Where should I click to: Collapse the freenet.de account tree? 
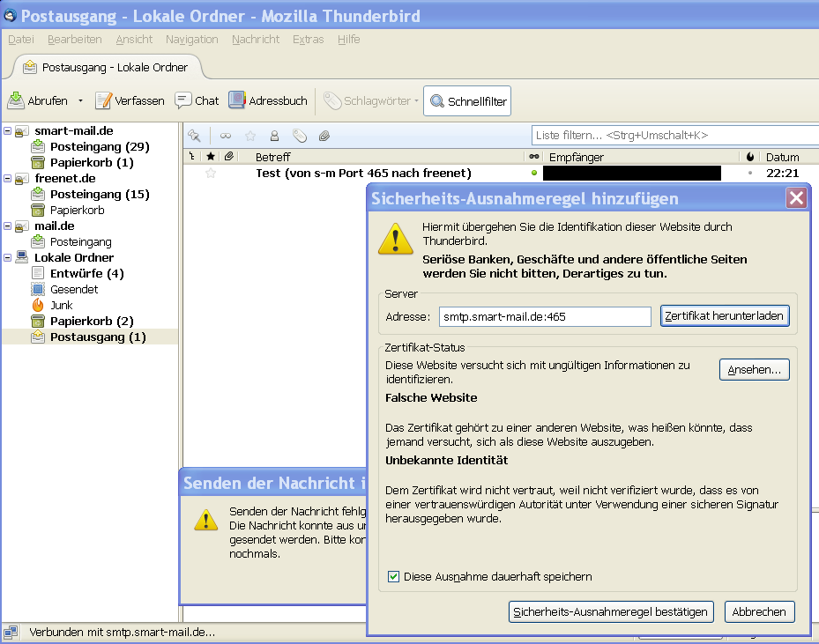(7, 178)
